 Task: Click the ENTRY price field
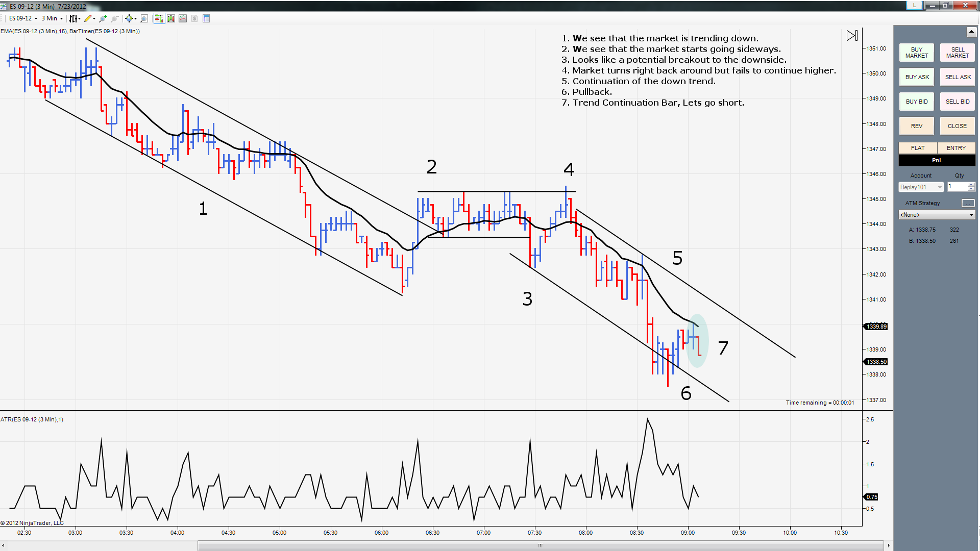(957, 148)
